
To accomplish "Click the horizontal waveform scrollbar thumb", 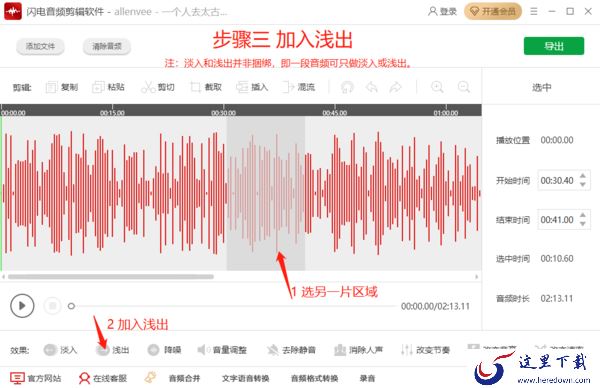I will (111, 277).
